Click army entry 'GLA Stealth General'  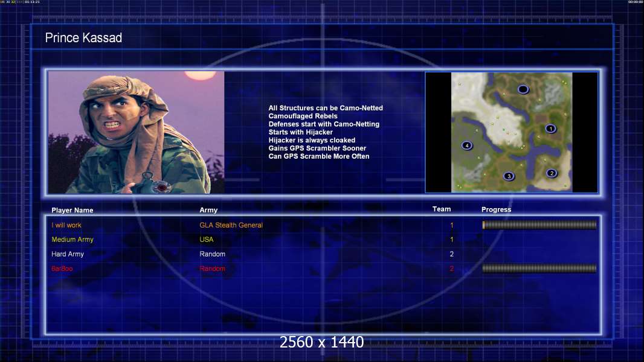231,225
